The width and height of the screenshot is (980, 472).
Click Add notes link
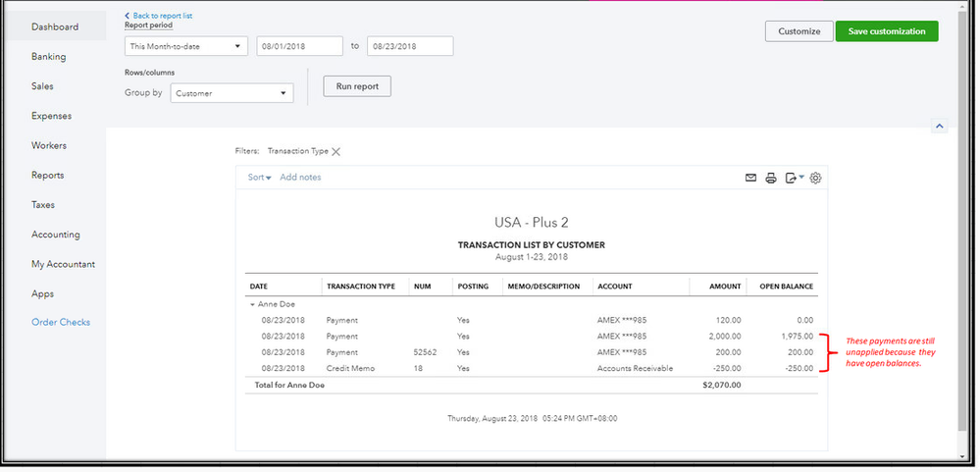pyautogui.click(x=300, y=178)
